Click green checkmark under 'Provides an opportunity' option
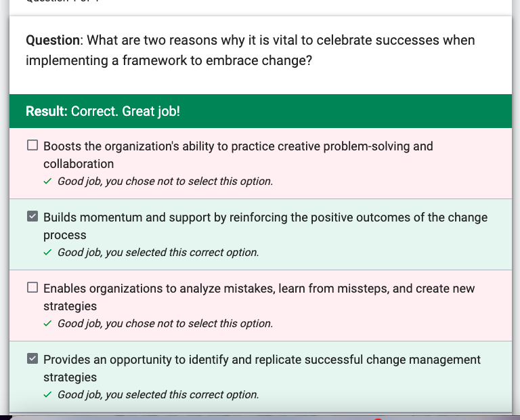520x420 pixels. coord(47,395)
